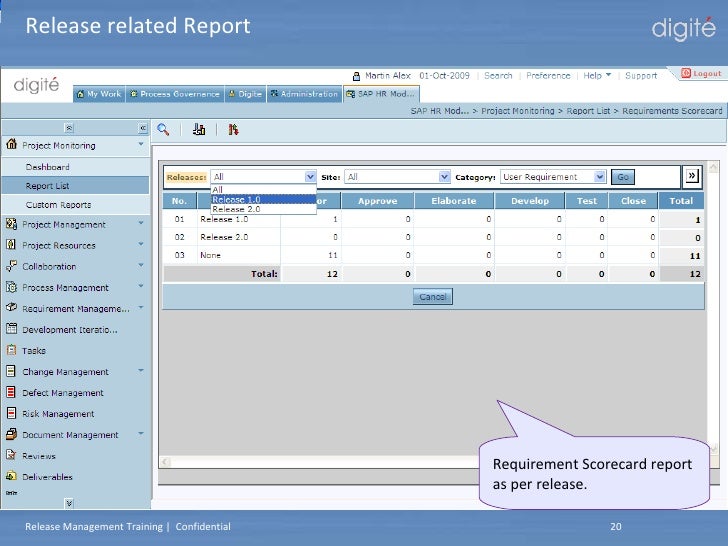Click the Risk Management icon

(x=11, y=414)
